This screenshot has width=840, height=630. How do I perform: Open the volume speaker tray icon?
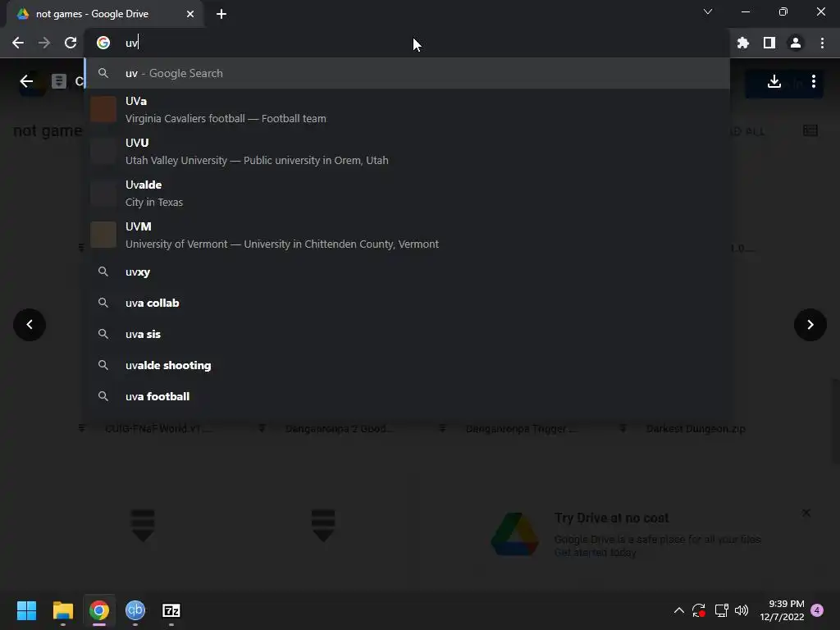pyautogui.click(x=742, y=610)
